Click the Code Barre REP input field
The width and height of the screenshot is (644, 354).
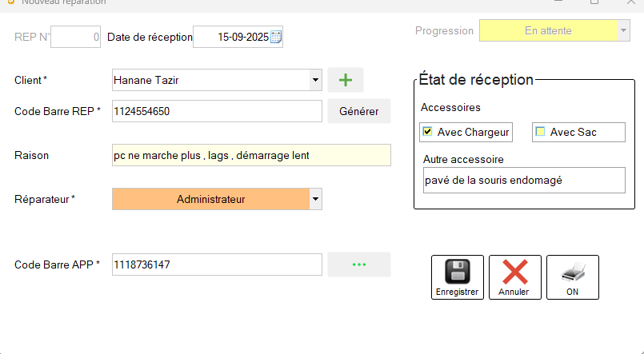click(216, 112)
